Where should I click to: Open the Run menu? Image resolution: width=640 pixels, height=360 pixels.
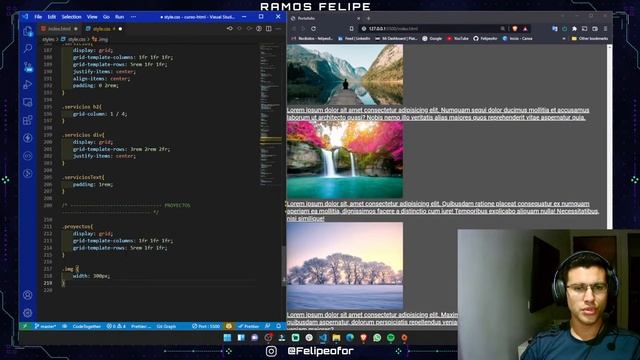tap(119, 17)
